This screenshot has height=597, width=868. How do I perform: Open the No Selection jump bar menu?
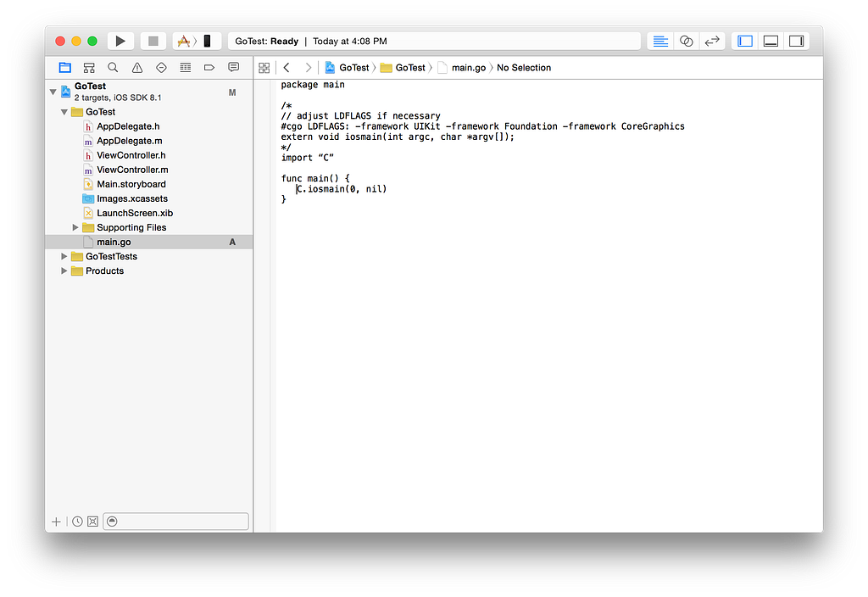coord(523,67)
